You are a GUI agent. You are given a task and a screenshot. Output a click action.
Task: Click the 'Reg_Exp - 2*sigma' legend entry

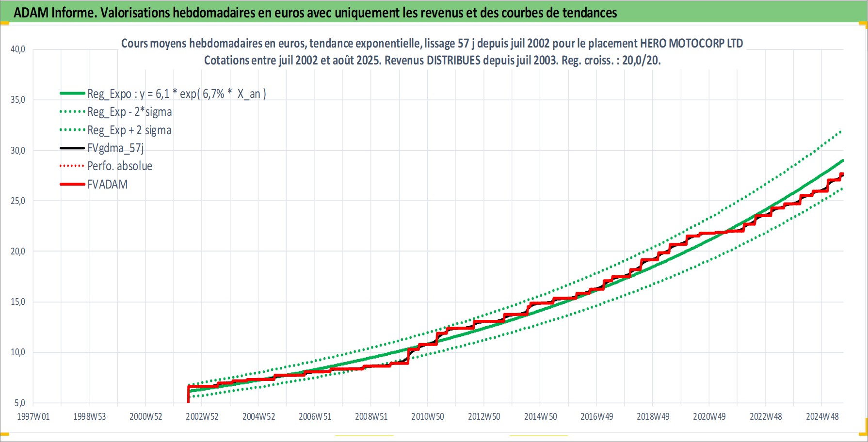click(116, 112)
